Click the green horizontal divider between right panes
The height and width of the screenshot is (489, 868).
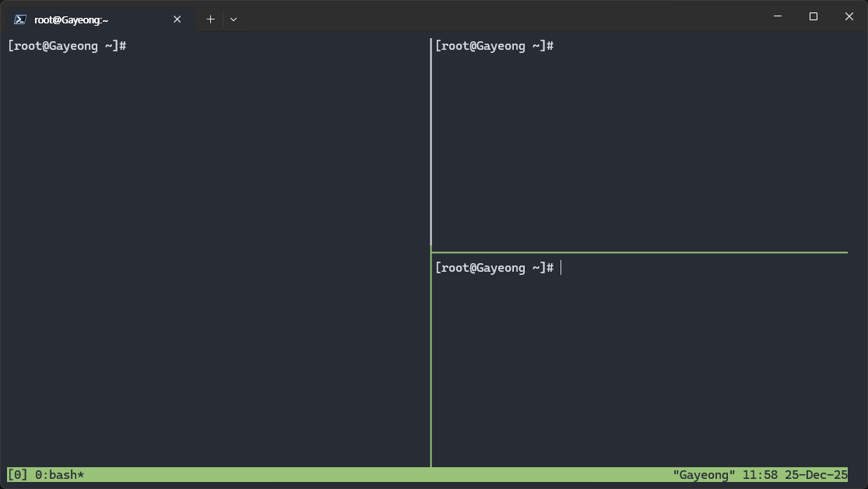[x=638, y=252]
